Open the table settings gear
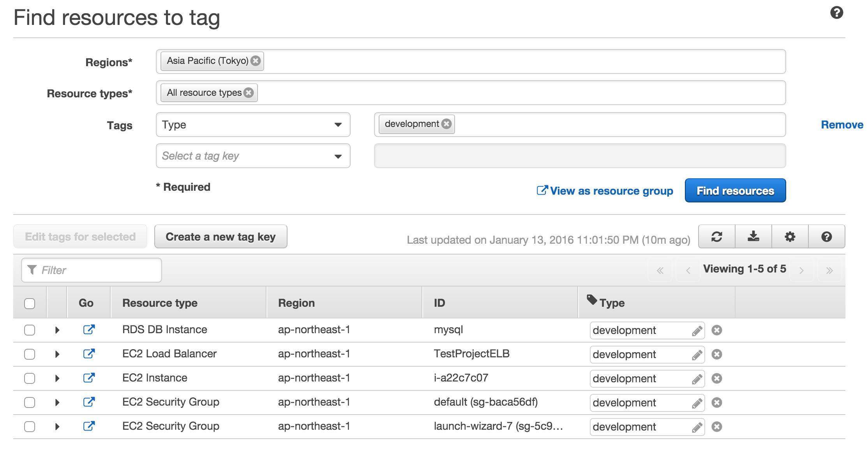868x457 pixels. pyautogui.click(x=790, y=236)
